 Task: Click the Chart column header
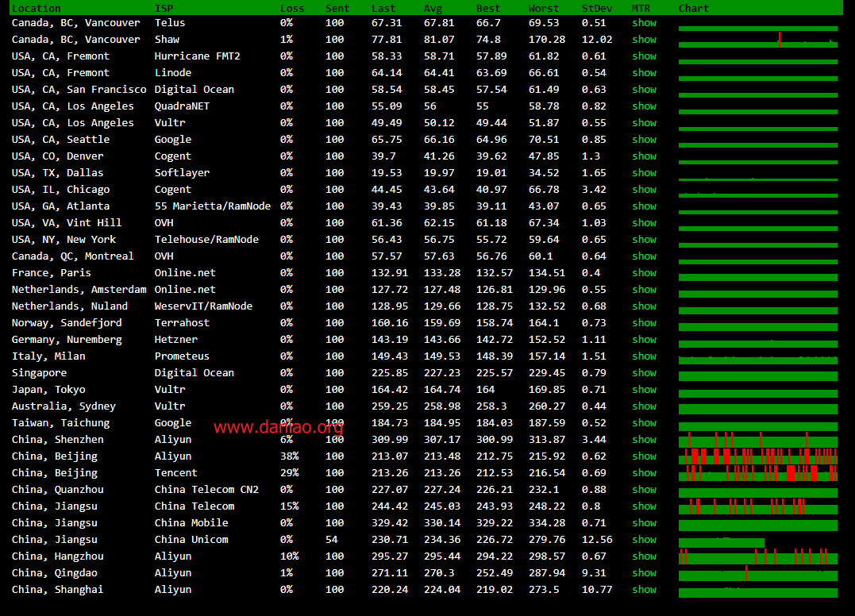(694, 9)
